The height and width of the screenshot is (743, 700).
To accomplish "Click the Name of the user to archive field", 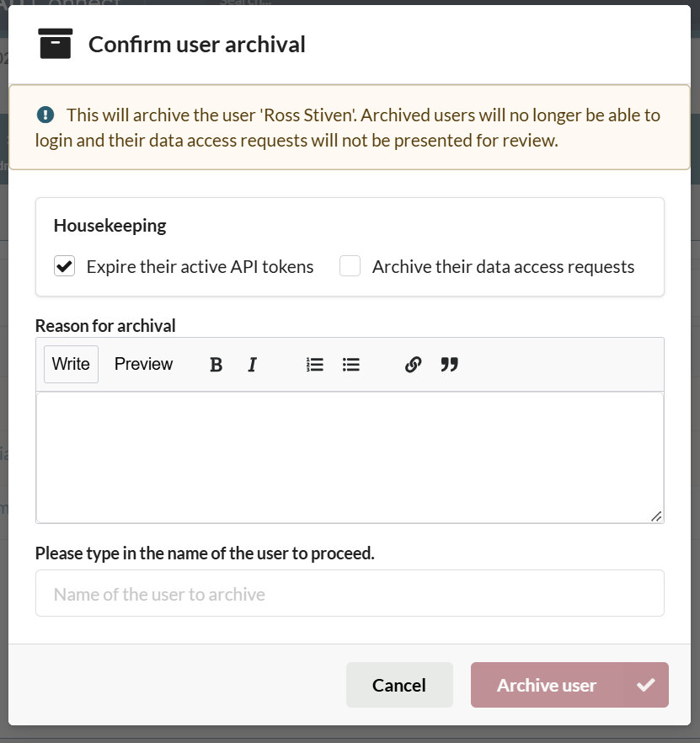I will 350,594.
